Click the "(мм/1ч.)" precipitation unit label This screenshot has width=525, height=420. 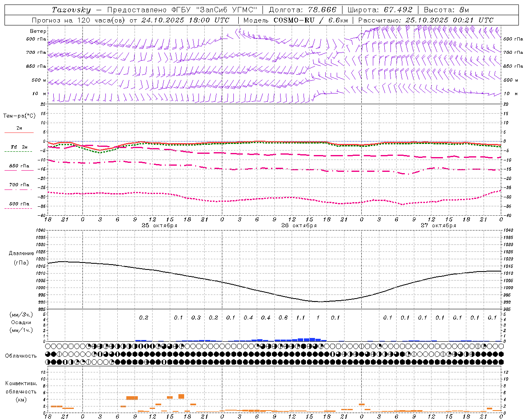pos(21,330)
